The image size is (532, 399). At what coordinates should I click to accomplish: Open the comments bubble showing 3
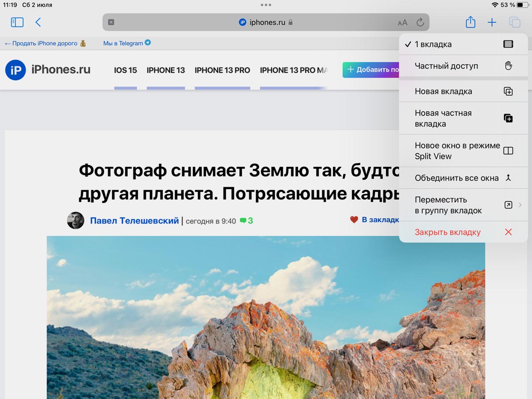246,220
